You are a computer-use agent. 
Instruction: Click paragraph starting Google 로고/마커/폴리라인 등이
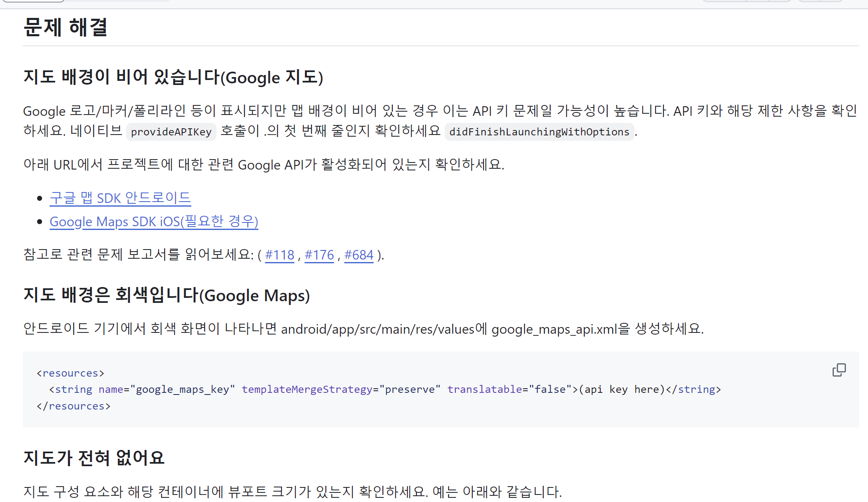click(x=440, y=121)
